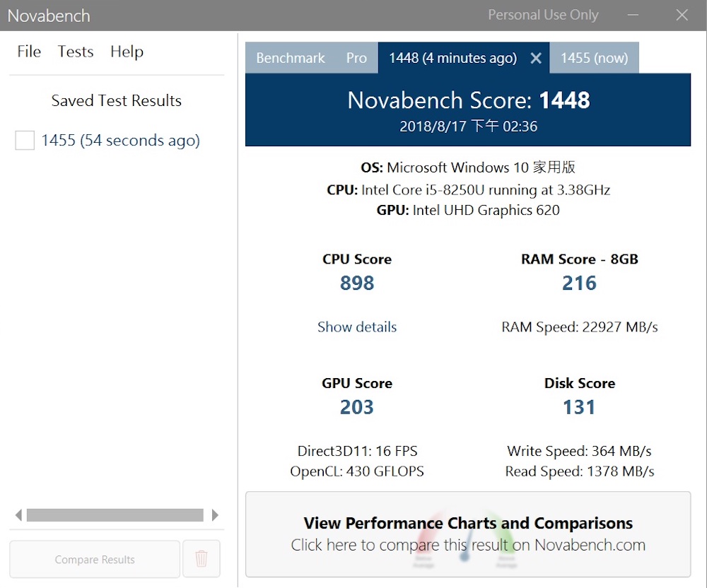Viewport: 707px width, 588px height.
Task: Click the trash can delete icon
Action: tap(201, 559)
